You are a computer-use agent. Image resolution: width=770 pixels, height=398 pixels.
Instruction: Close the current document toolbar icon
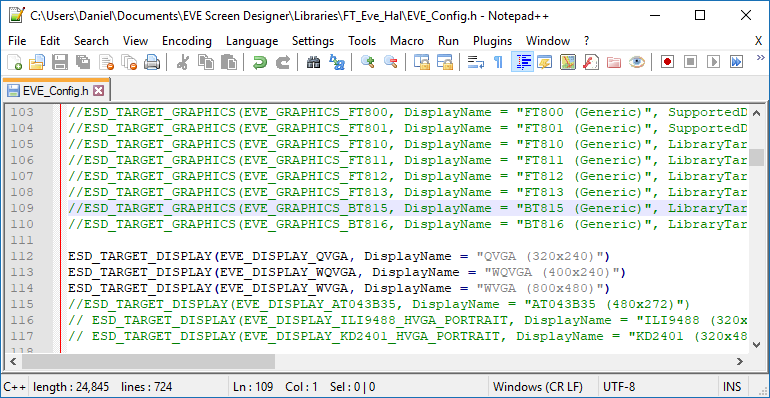pos(107,62)
